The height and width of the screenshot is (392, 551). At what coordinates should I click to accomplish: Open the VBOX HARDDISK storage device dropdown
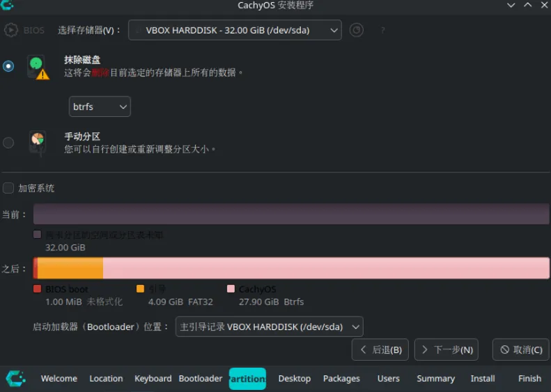235,30
